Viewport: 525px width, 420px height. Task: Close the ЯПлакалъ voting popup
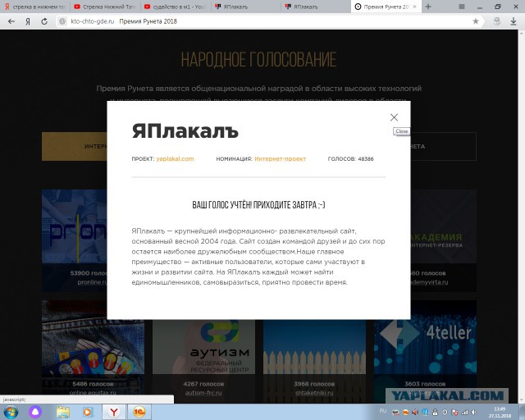pyautogui.click(x=394, y=117)
